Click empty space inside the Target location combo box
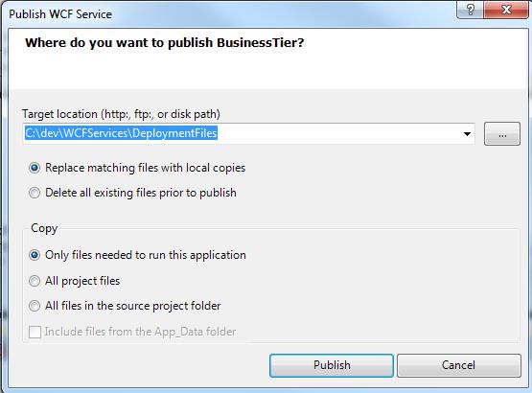The image size is (532, 393). (x=337, y=133)
